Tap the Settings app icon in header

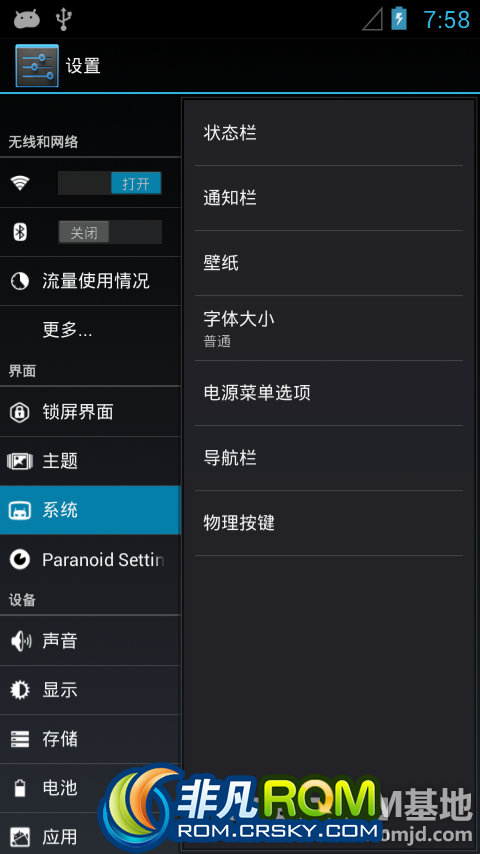tap(37, 65)
